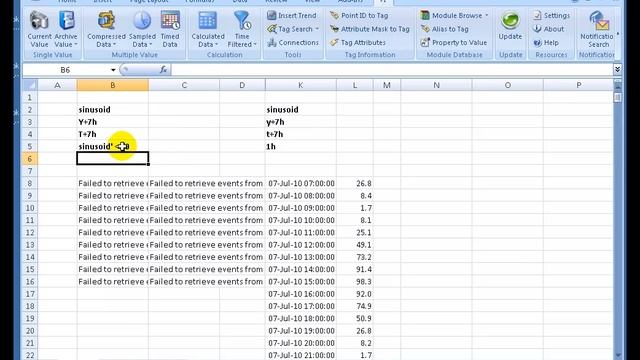
Task: Open Tag Attributes
Action: pos(358,42)
